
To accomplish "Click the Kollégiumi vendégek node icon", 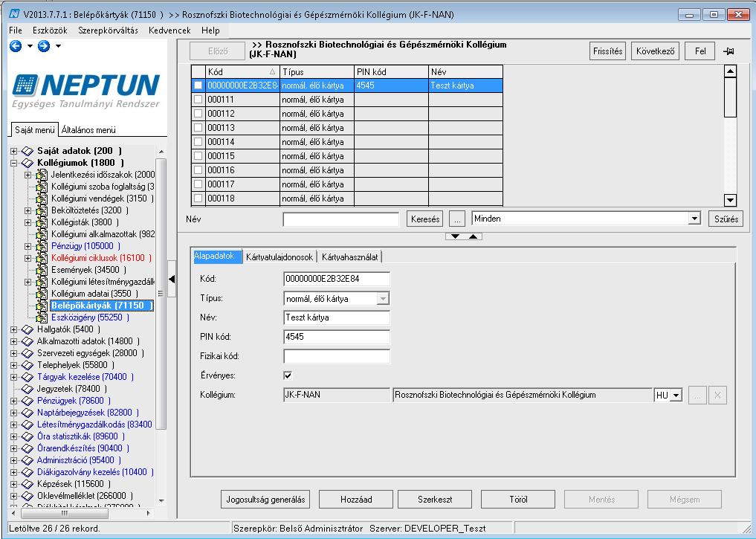I will coord(42,199).
